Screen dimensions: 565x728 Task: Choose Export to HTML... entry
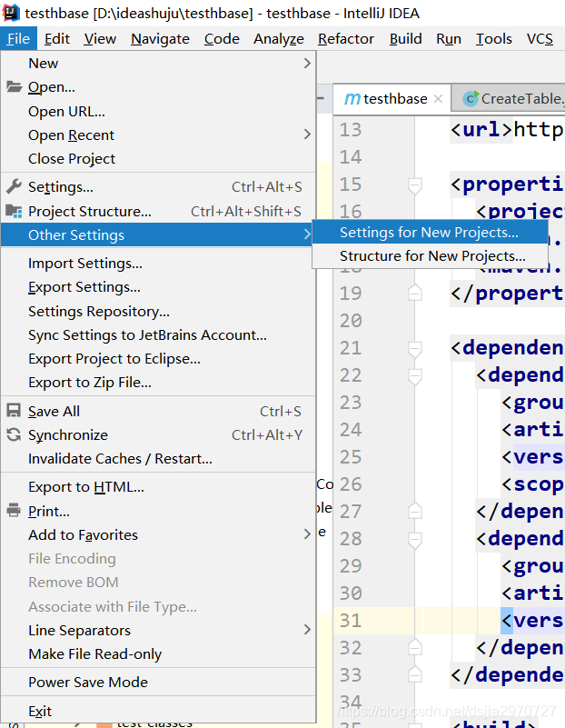[158, 486]
